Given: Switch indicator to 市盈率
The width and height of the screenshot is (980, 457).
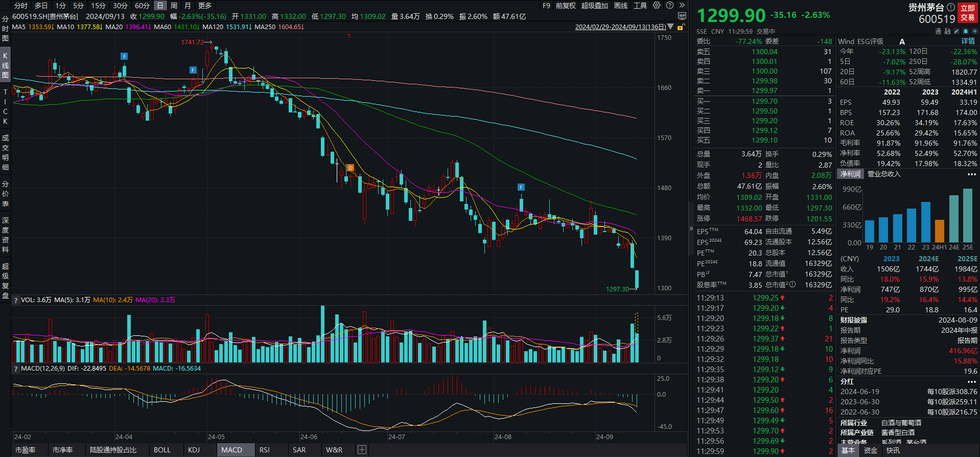Looking at the screenshot, I should coord(26,450).
